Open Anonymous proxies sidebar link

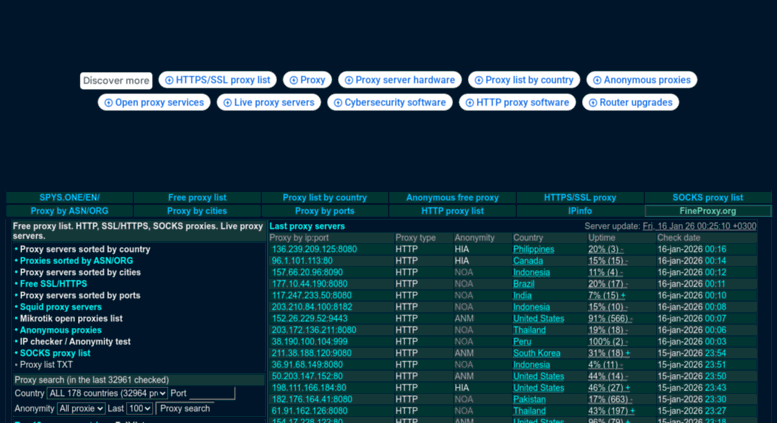60,330
